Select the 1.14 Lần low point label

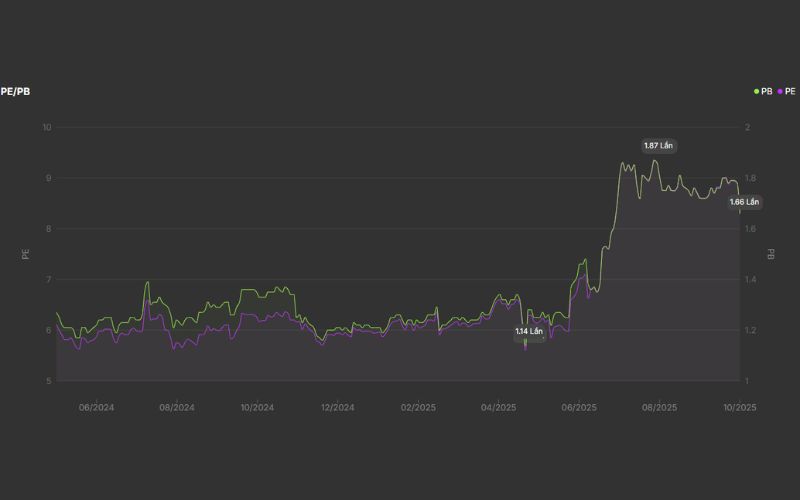529,331
